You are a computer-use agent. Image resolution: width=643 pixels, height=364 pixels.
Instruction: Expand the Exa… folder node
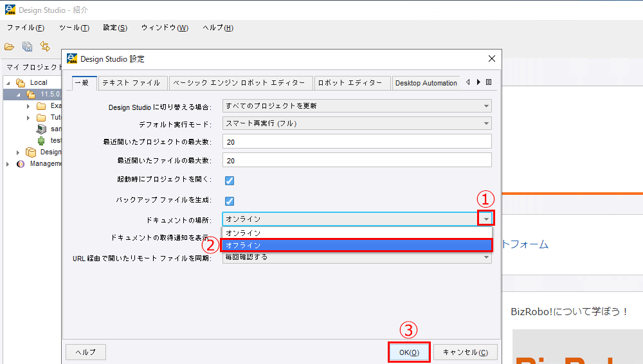pyautogui.click(x=28, y=106)
